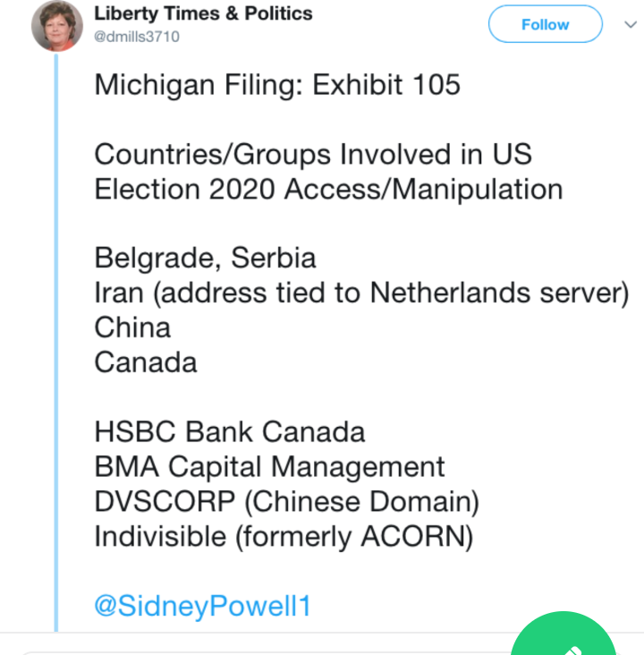Image resolution: width=644 pixels, height=655 pixels.
Task: Click the Iran Netherlands server line
Action: [361, 293]
